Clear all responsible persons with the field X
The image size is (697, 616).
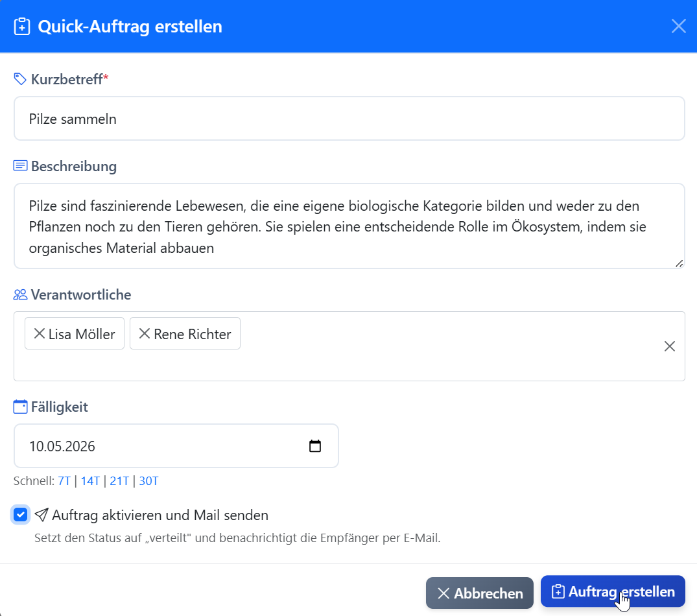[670, 346]
